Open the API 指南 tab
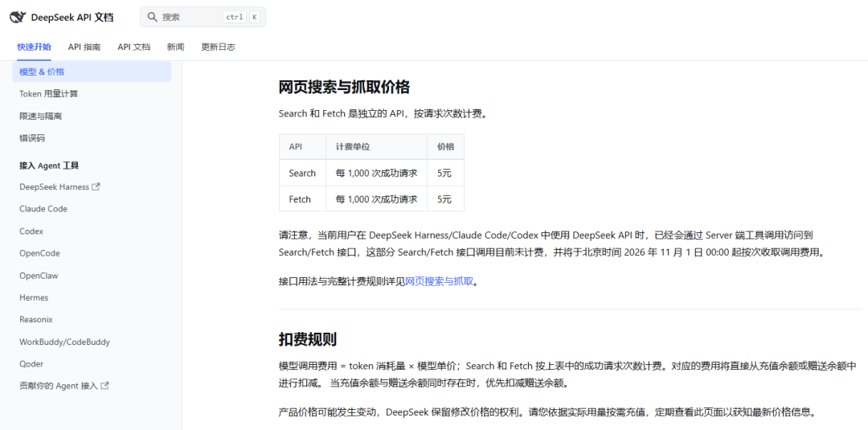The width and height of the screenshot is (868, 430). pyautogui.click(x=84, y=47)
